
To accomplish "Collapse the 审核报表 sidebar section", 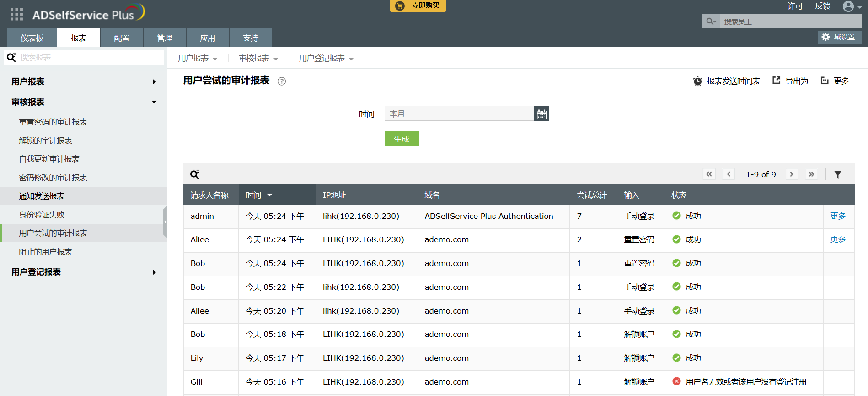I will click(154, 102).
